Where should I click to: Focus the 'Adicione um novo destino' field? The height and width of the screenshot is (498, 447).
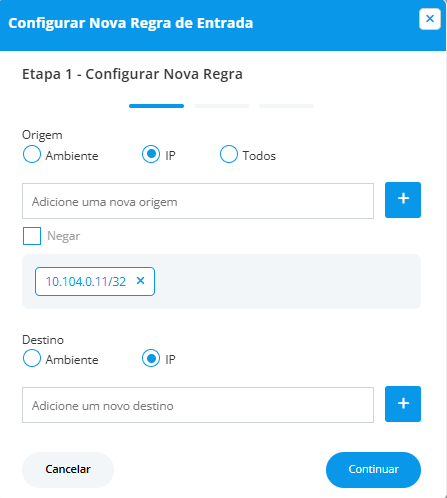coord(198,405)
